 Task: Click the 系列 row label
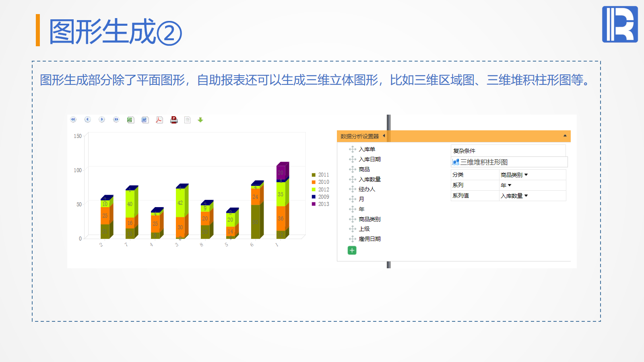click(x=458, y=185)
